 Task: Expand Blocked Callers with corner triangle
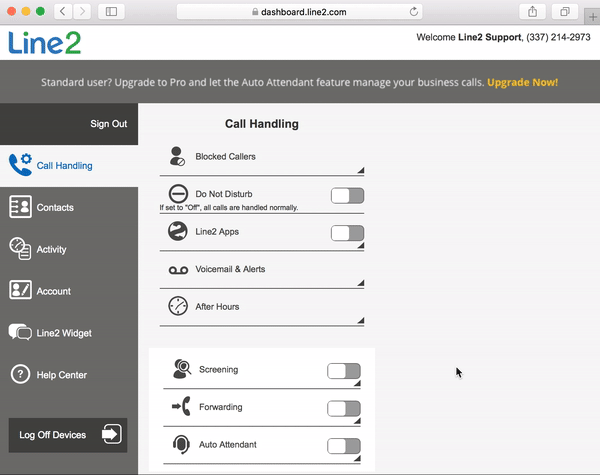[x=361, y=170]
